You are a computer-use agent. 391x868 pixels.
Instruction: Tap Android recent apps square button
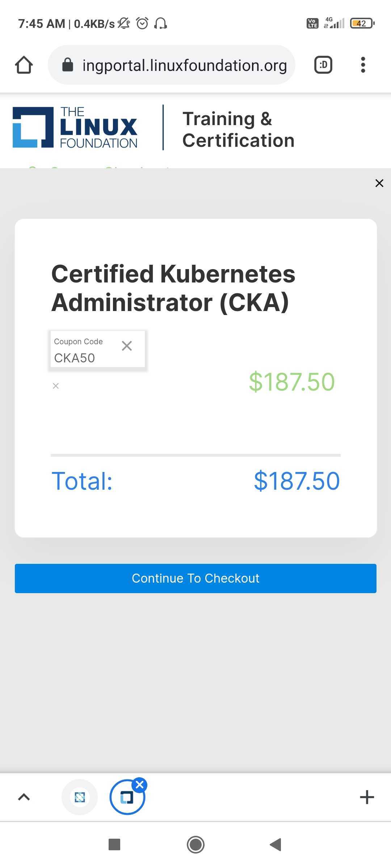114,844
